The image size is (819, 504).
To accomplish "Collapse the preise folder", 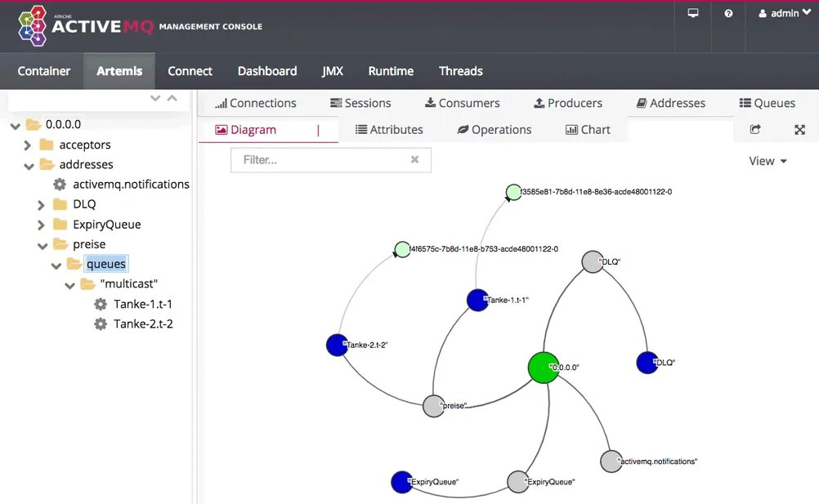I will click(x=43, y=246).
